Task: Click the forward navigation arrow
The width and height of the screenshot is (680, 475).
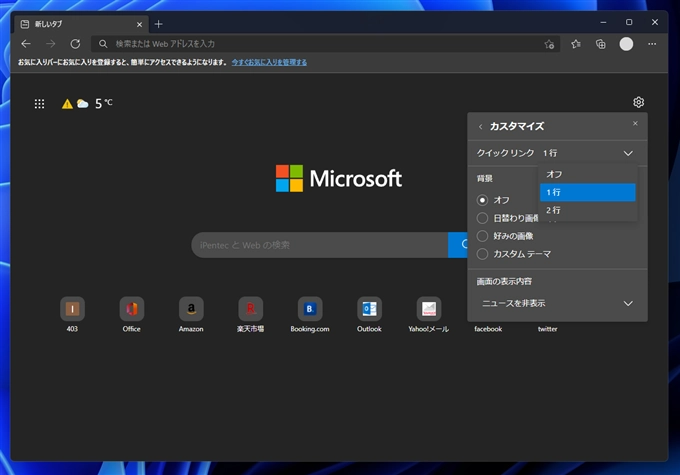Action: (51, 44)
